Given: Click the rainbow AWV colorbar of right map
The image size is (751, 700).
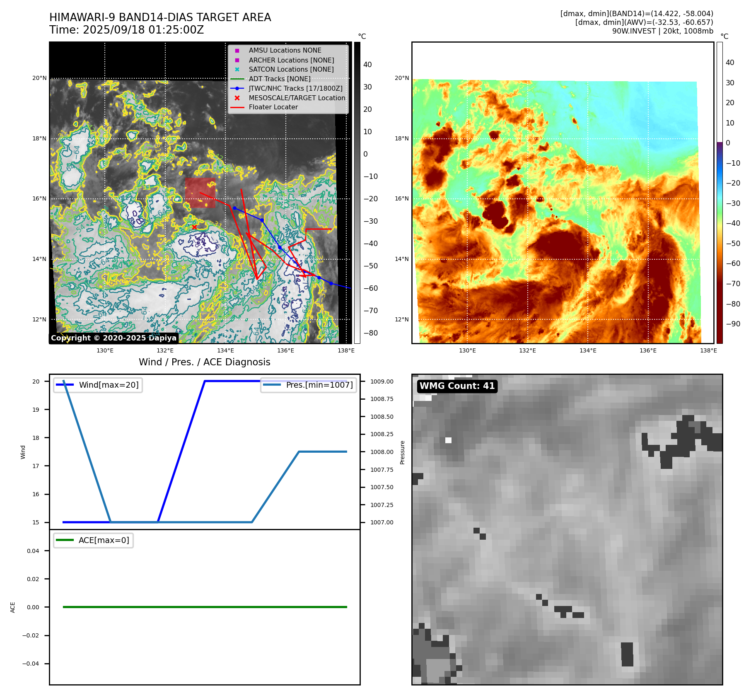Looking at the screenshot, I should tap(720, 193).
